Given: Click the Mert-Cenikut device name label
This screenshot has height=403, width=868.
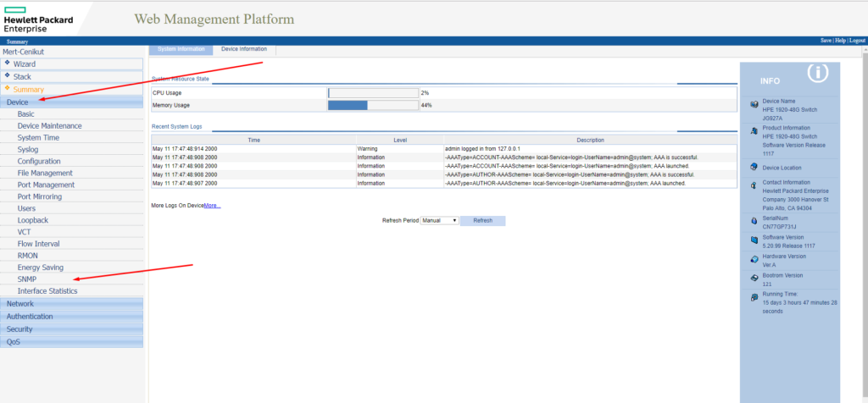Looking at the screenshot, I should tap(23, 52).
